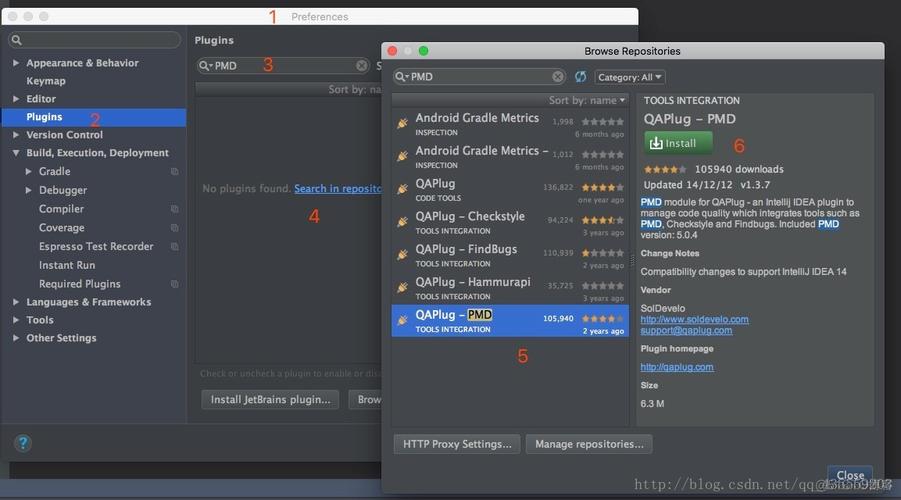
Task: Collapse Build, Execution, Deployment section
Action: point(16,153)
